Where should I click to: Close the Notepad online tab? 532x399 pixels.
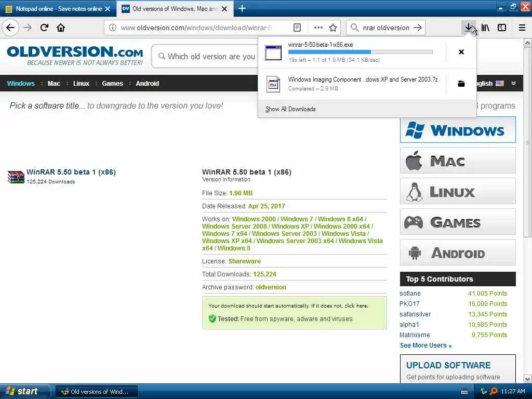click(x=108, y=9)
